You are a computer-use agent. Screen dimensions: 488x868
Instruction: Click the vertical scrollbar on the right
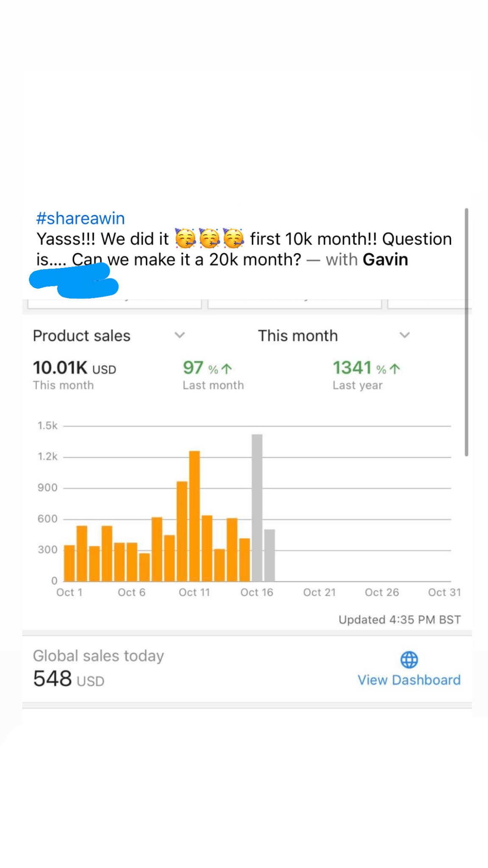pyautogui.click(x=466, y=332)
